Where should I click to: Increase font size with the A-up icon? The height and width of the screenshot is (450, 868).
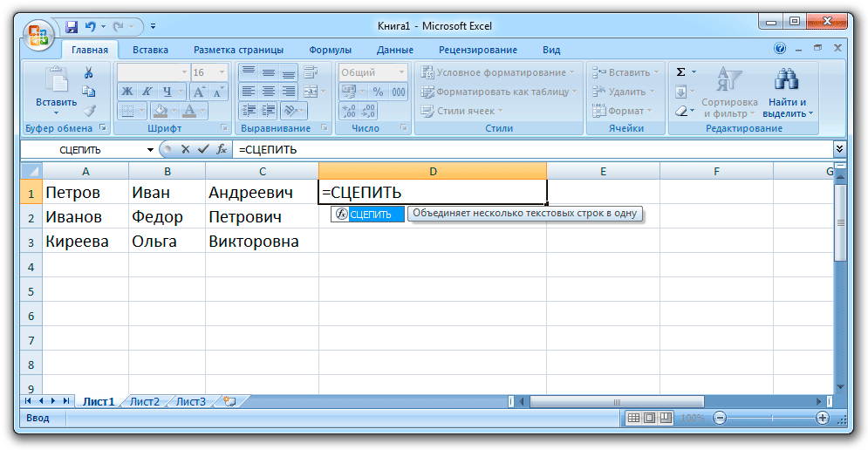click(199, 92)
